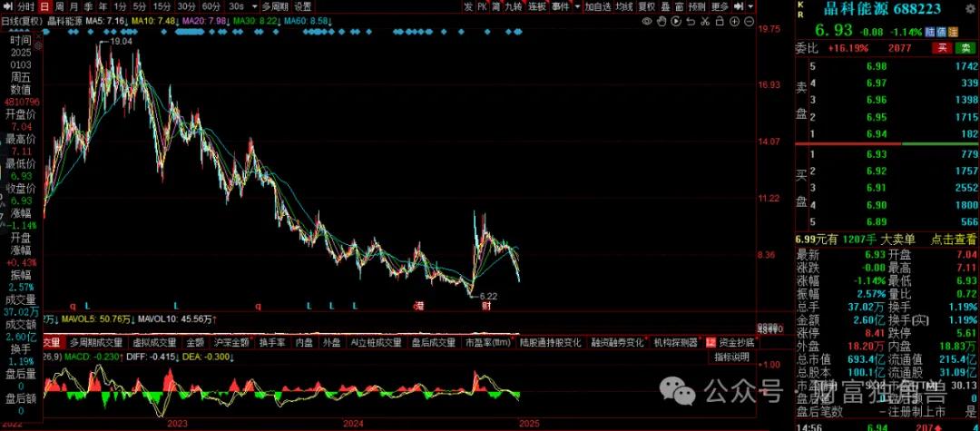Select the 多周期成交量 indicator tab
The height and width of the screenshot is (431, 980).
point(95,342)
